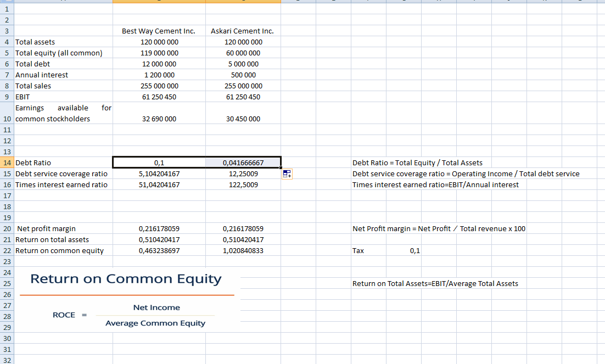
Task: Select the Best Way Cement Inc. header cell
Action: pyautogui.click(x=159, y=31)
